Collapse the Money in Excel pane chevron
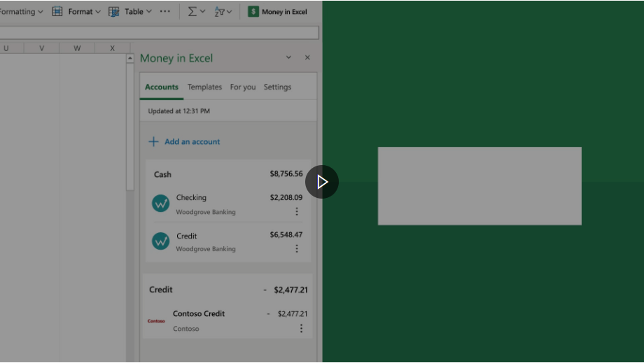This screenshot has width=644, height=363. point(288,58)
